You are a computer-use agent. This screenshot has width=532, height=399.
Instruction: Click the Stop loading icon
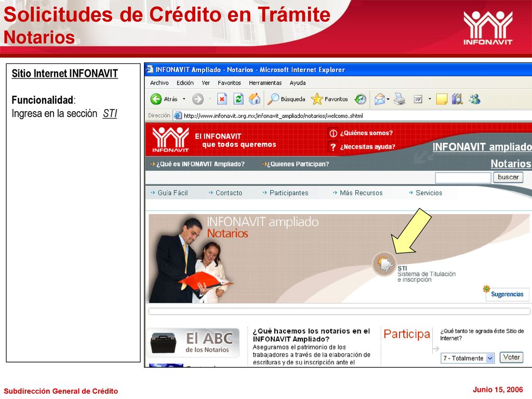coord(222,99)
